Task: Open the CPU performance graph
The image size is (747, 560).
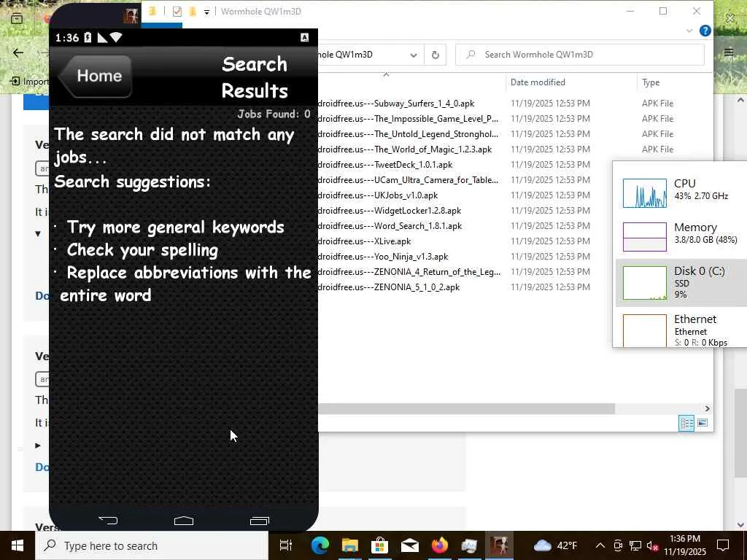Action: point(645,192)
